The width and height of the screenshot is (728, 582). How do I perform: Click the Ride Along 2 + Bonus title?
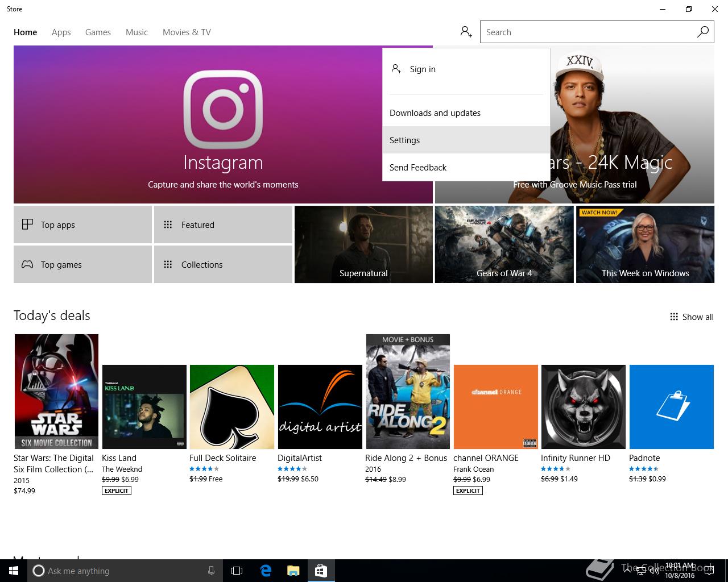pos(406,458)
